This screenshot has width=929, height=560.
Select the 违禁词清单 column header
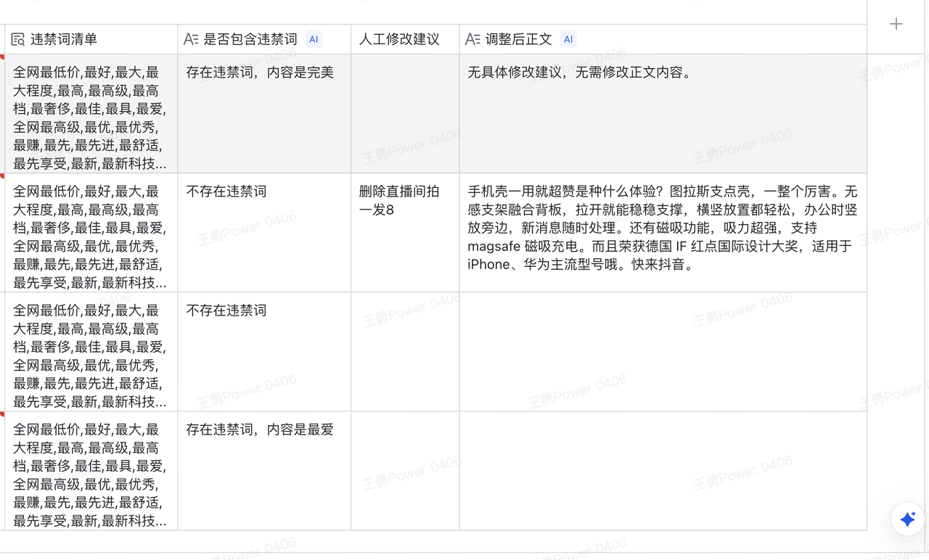pyautogui.click(x=64, y=39)
